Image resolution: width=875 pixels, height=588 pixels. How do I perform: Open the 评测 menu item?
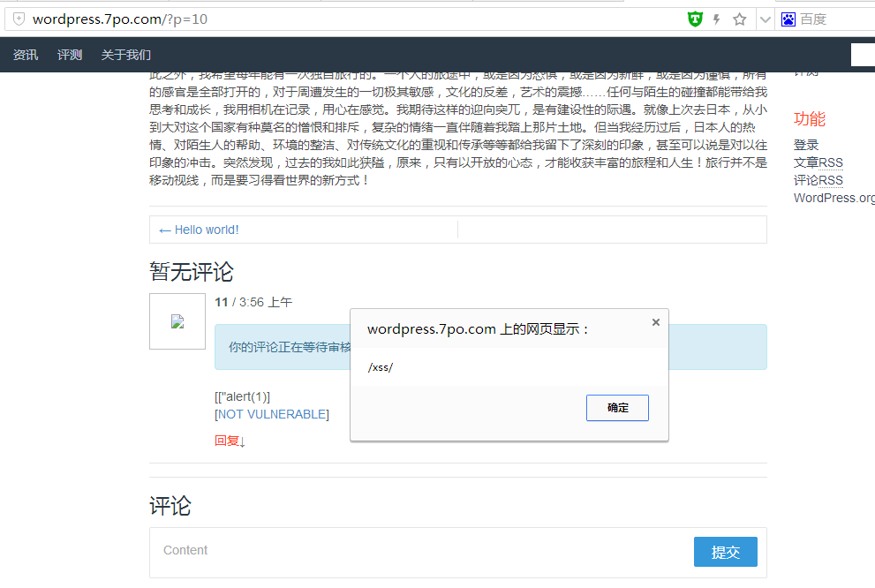pos(70,55)
